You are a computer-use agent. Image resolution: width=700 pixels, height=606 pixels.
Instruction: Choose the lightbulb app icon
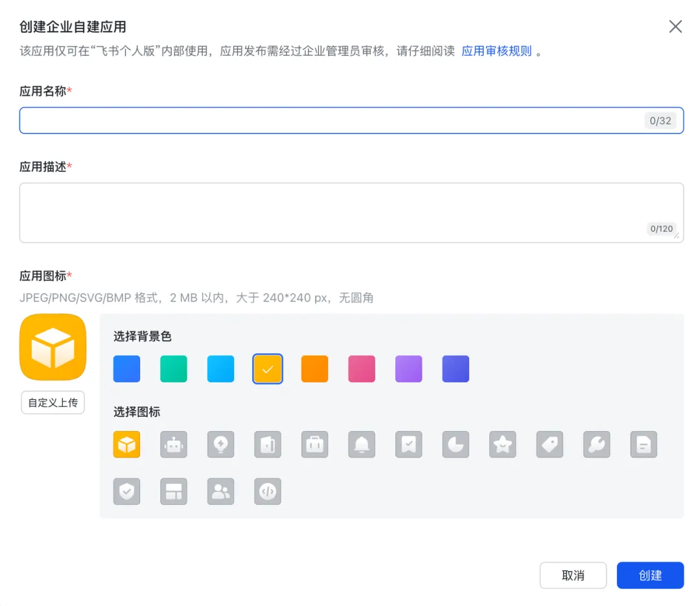click(220, 445)
